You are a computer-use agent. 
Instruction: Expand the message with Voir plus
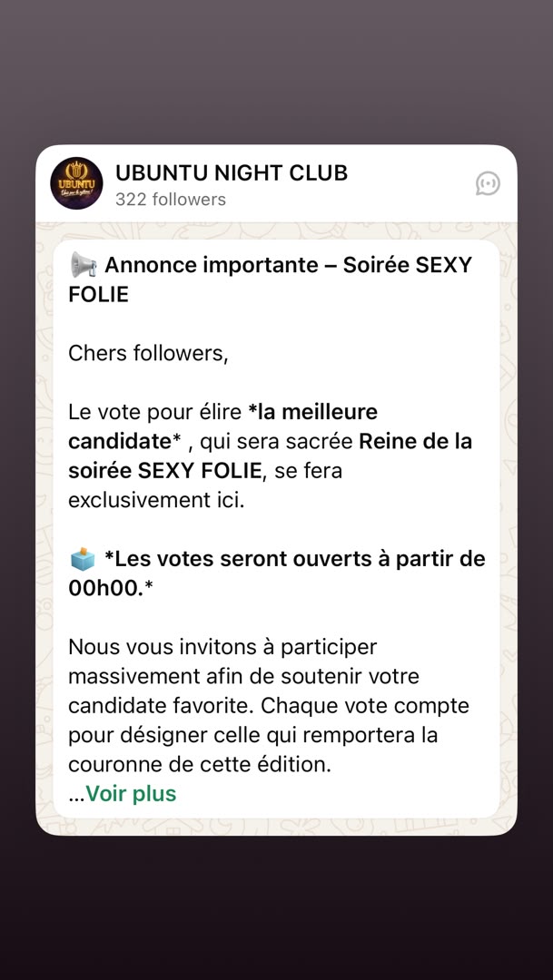(x=131, y=794)
